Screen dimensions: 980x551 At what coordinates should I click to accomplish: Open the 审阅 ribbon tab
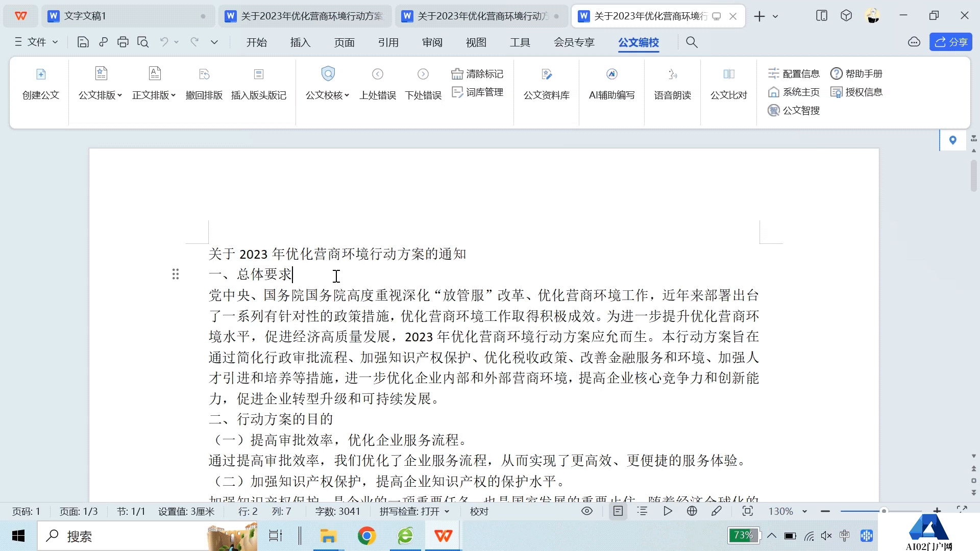click(432, 42)
